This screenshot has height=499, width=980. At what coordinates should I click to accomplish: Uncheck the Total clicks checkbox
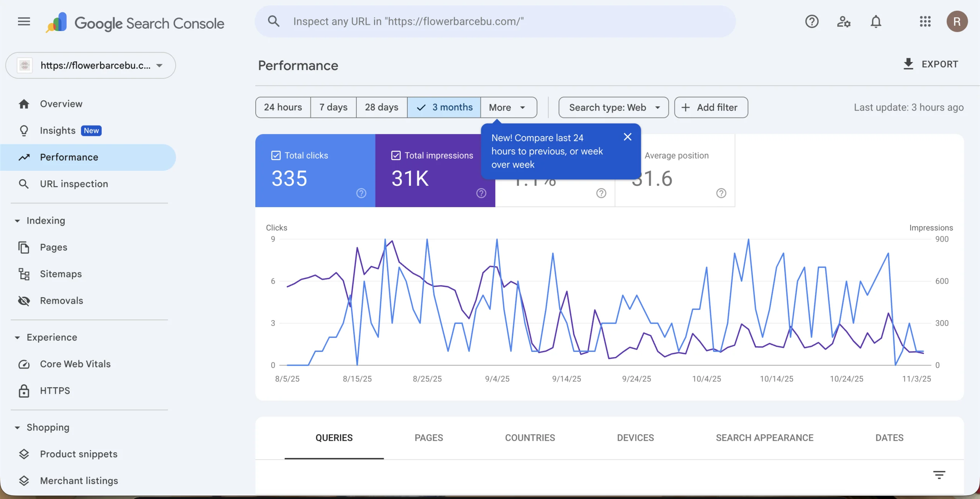[x=276, y=155]
